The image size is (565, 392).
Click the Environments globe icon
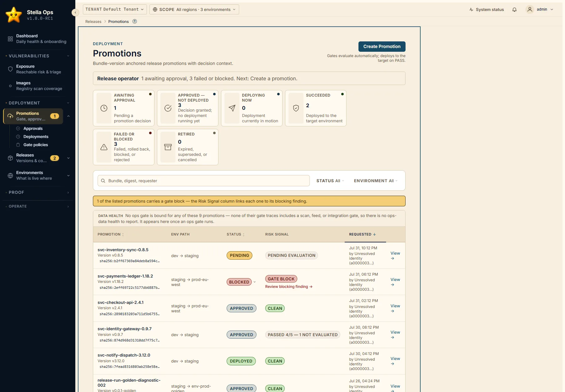click(10, 176)
